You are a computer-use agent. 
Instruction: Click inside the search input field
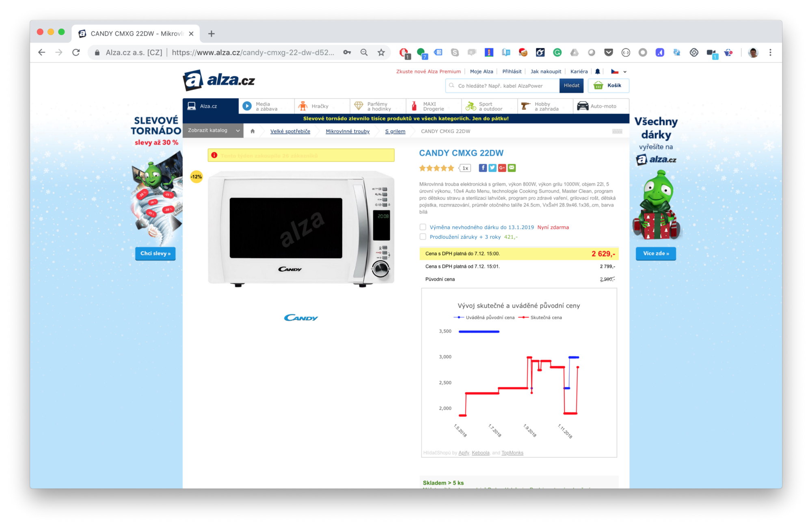click(x=503, y=86)
